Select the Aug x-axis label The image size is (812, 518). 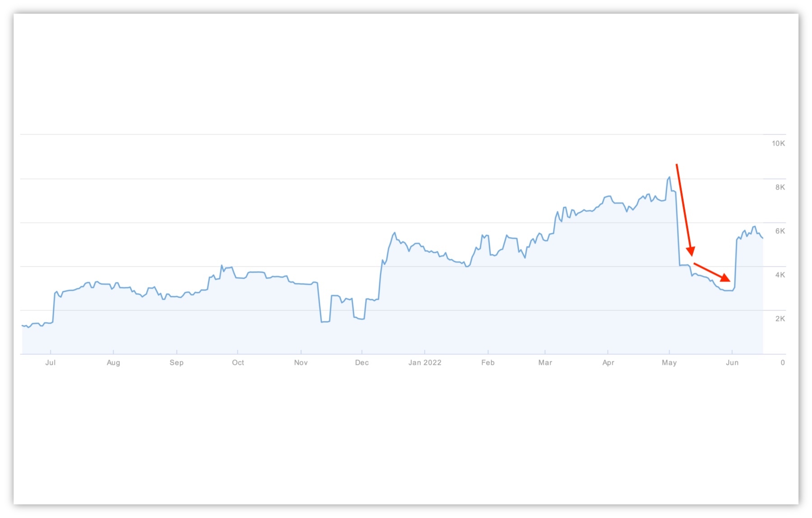pyautogui.click(x=113, y=363)
